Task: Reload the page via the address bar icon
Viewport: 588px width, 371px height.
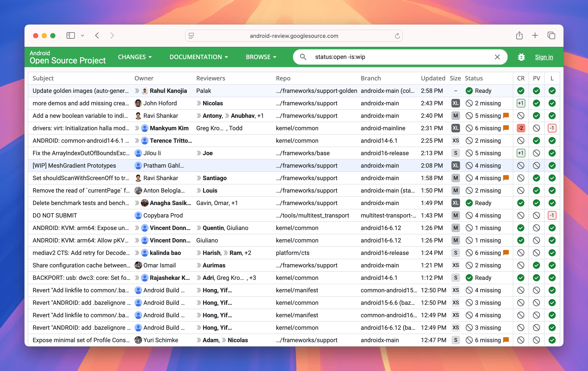Action: [397, 35]
